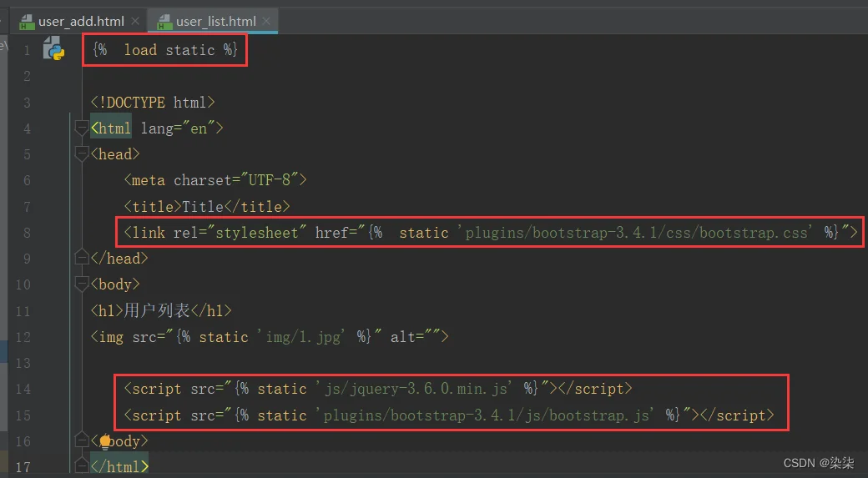Click the meta charset="UTF-8" line
The image size is (868, 478).
214,180
